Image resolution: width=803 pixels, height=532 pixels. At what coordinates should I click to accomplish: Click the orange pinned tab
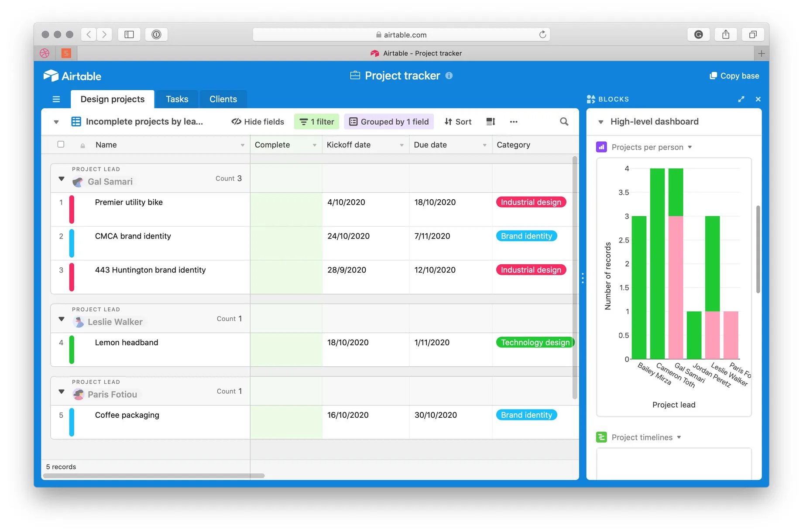click(66, 53)
